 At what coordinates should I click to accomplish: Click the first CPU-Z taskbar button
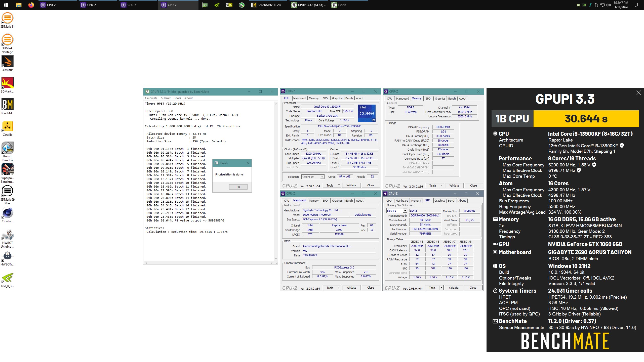(57, 5)
